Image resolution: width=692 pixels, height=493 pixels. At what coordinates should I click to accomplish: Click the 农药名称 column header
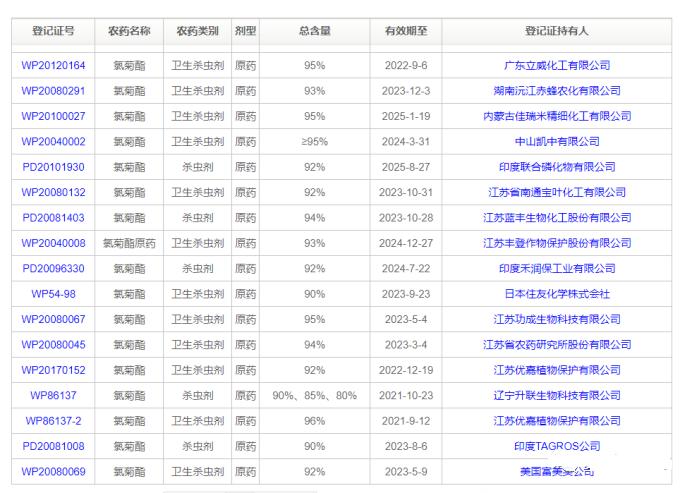pos(129,31)
